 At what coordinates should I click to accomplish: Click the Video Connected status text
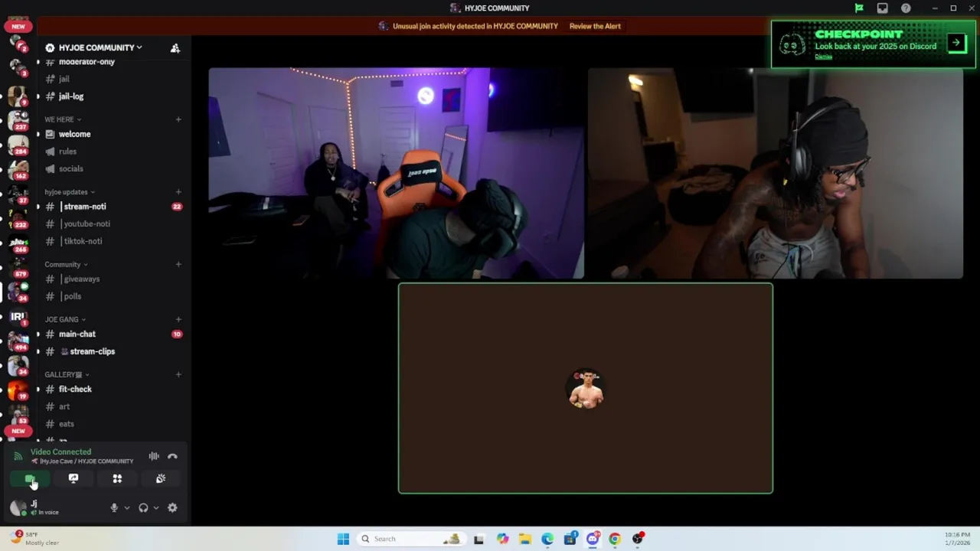click(x=60, y=452)
